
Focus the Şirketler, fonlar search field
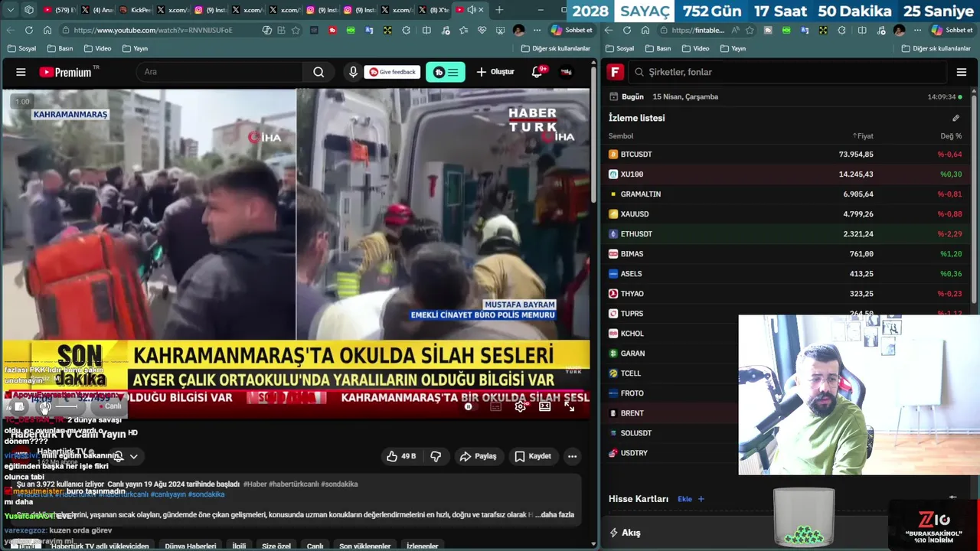tap(786, 72)
